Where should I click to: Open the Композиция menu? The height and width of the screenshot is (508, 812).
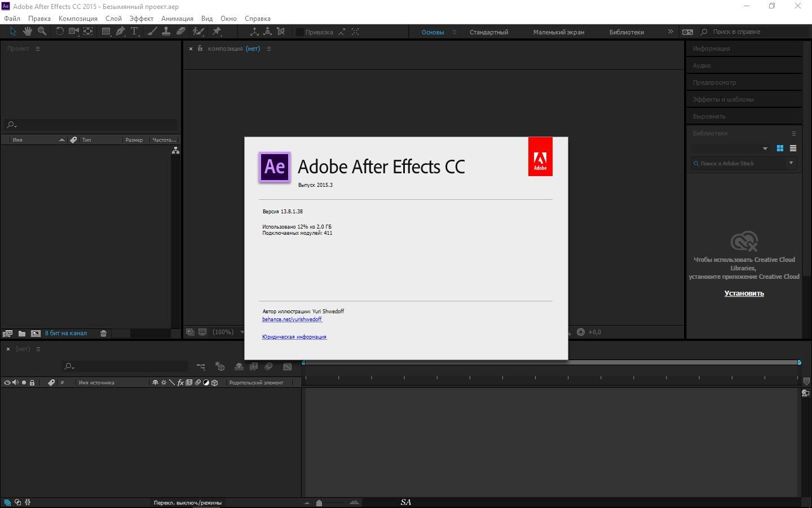click(x=78, y=18)
